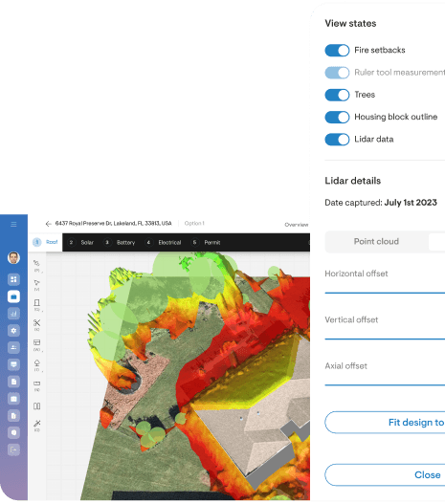Select the highlighted briefcase projects icon
445x504 pixels.
[13, 296]
